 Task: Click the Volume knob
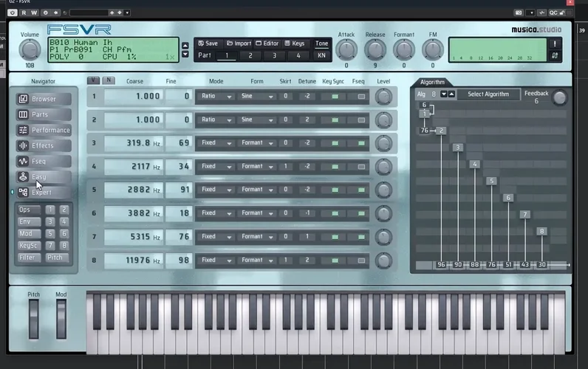[30, 50]
